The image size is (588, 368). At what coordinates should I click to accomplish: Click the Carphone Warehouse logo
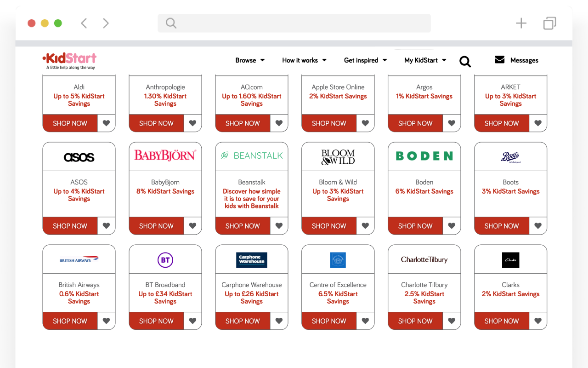pyautogui.click(x=252, y=260)
